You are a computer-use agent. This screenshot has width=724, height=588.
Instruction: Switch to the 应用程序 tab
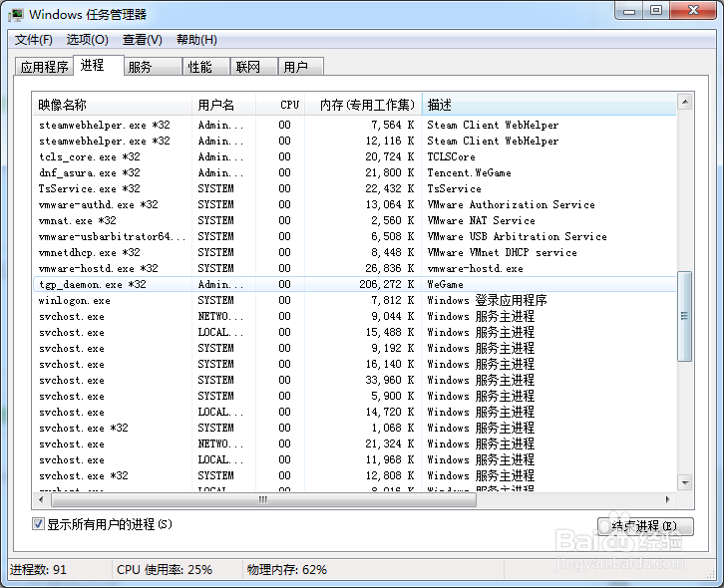coord(44,67)
